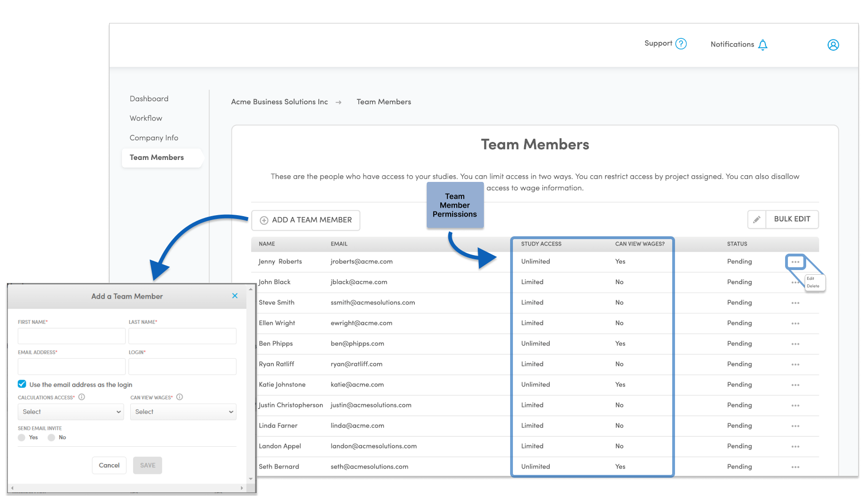Select Yes for Send Email Invite
Screen dimensions: 868x496
21,437
